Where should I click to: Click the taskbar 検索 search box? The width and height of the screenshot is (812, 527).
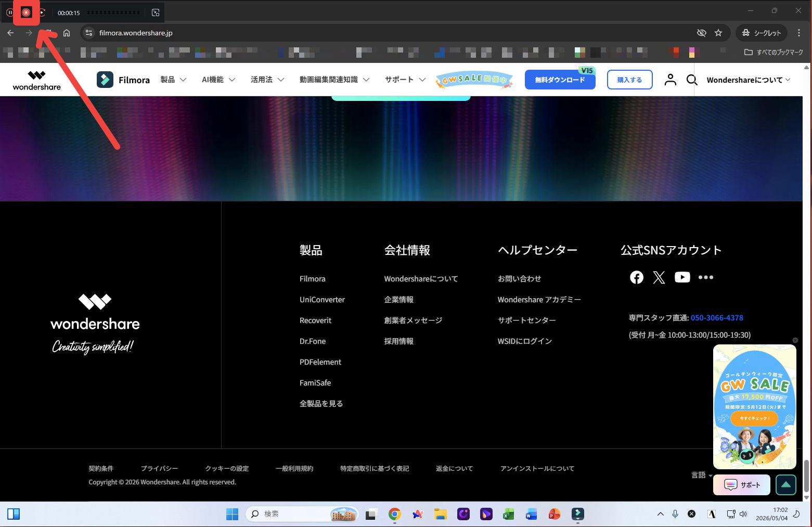click(x=302, y=514)
